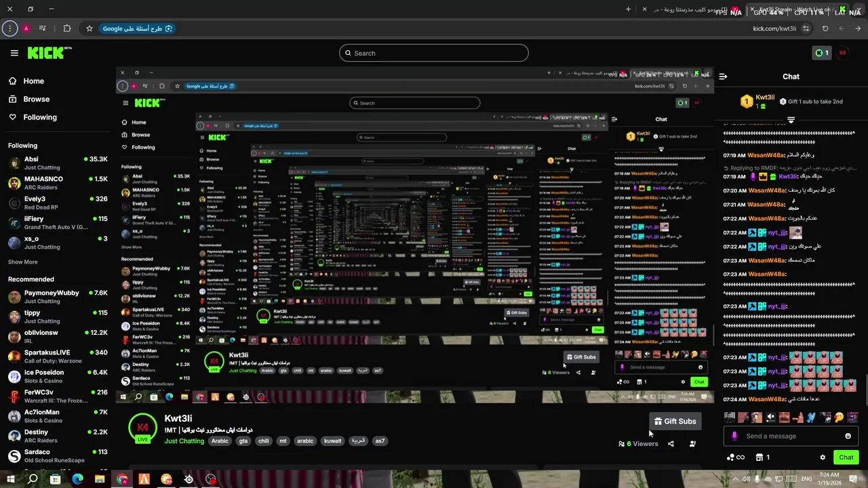Screen dimensions: 868x488
Task: Click the Gift Subs button
Action: click(x=675, y=421)
